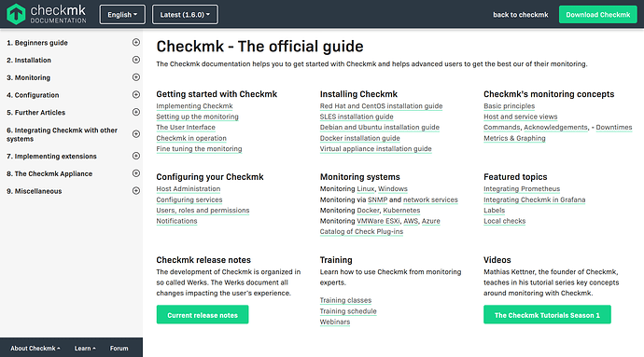Screen dimensions: 644x357
Task: Expand the Implementing extensions plus icon
Action: coord(136,156)
